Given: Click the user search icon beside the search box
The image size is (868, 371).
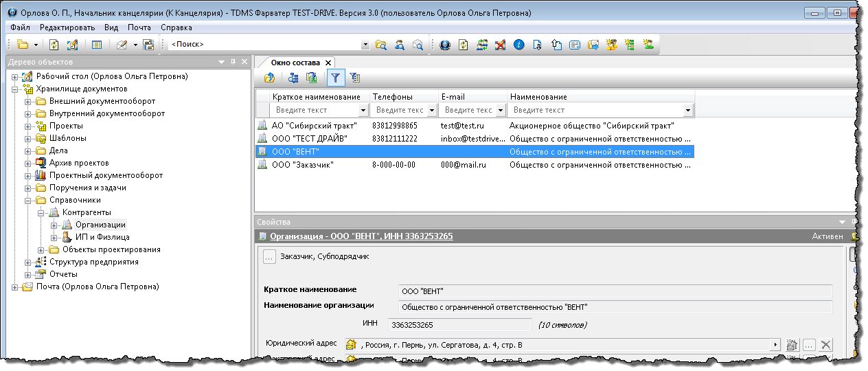Looking at the screenshot, I should tap(399, 45).
